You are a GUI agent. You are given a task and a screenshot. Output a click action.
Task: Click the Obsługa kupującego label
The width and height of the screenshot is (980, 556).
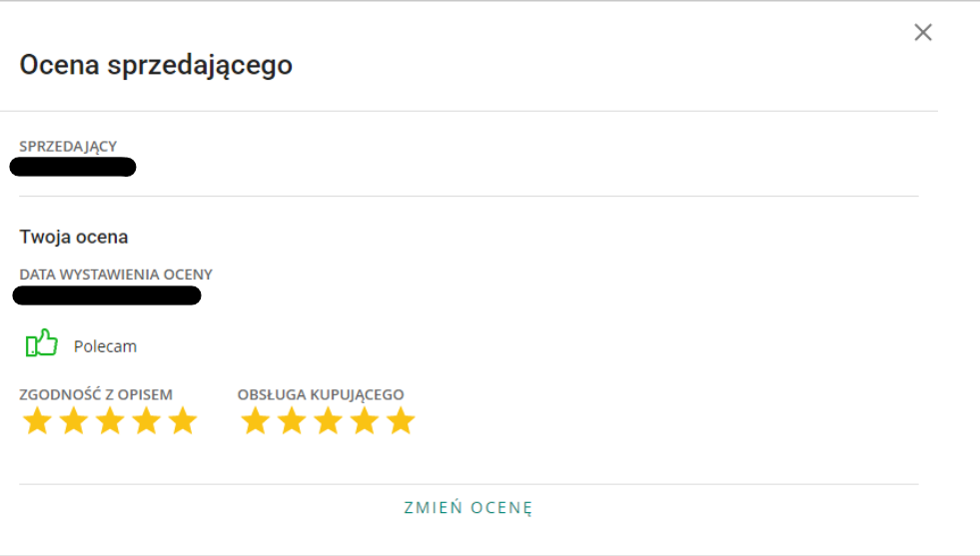[321, 395]
